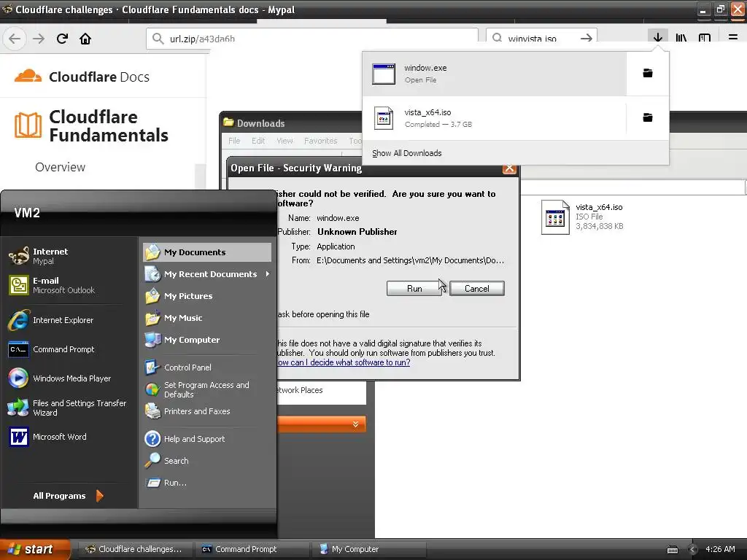Click the Windows start button
The height and width of the screenshot is (560, 747).
click(x=34, y=549)
